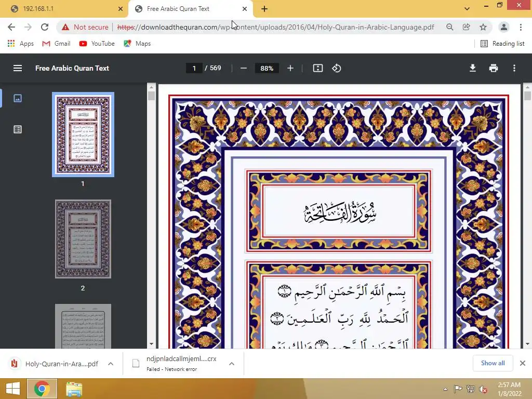Open Gmail bookmark

pos(56,44)
